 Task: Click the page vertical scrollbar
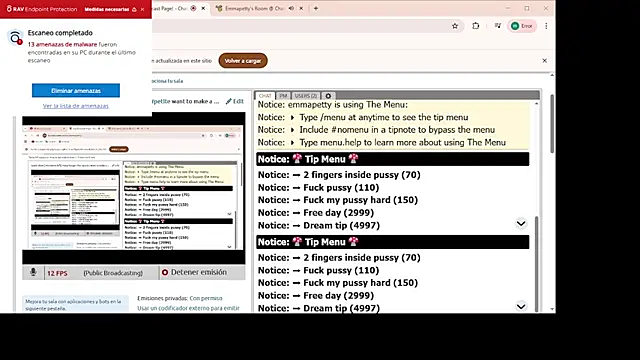[552, 124]
